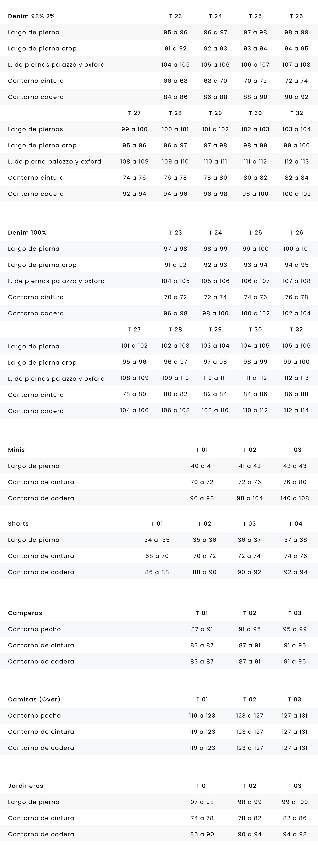The height and width of the screenshot is (868, 318).
Task: Click the Denim 100% table heading
Action: click(x=27, y=233)
